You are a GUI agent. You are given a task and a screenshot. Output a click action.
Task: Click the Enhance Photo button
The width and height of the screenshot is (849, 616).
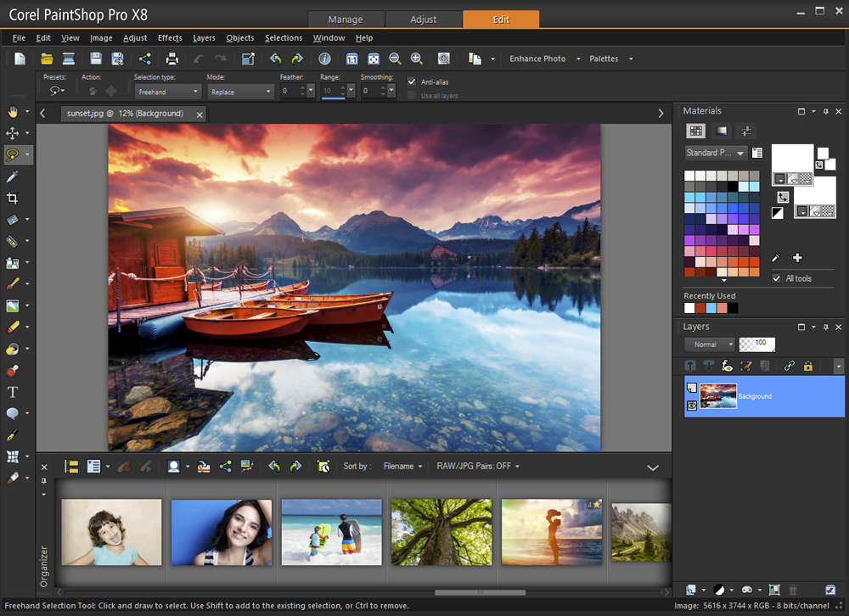pyautogui.click(x=537, y=59)
